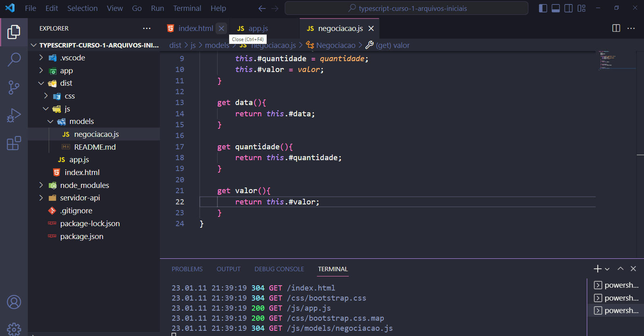Open the editor More Actions ellipsis
Viewport: 644px width, 336px height.
click(x=631, y=28)
